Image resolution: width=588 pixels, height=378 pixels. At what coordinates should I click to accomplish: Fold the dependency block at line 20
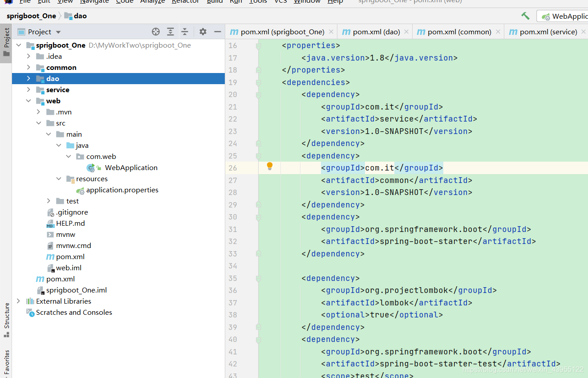[x=258, y=94]
